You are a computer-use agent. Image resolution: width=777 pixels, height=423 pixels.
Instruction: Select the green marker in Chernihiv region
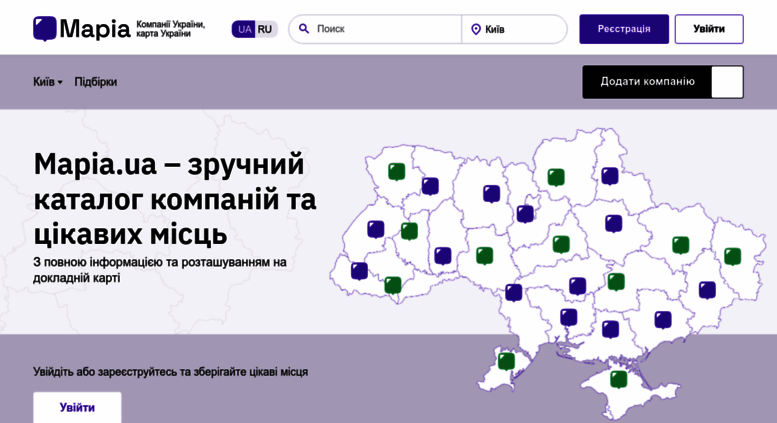(556, 177)
